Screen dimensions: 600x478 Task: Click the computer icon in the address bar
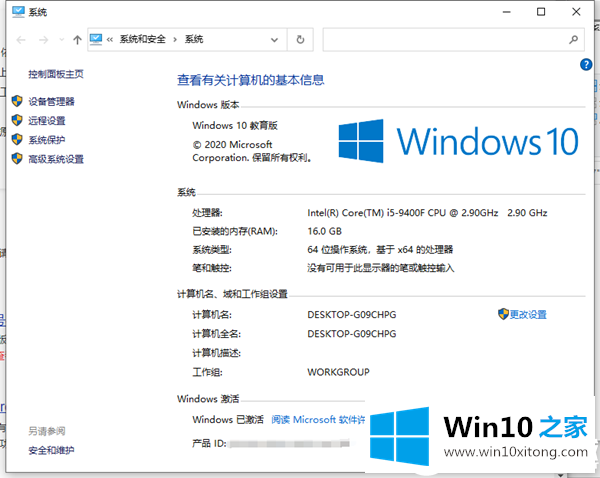pos(96,39)
